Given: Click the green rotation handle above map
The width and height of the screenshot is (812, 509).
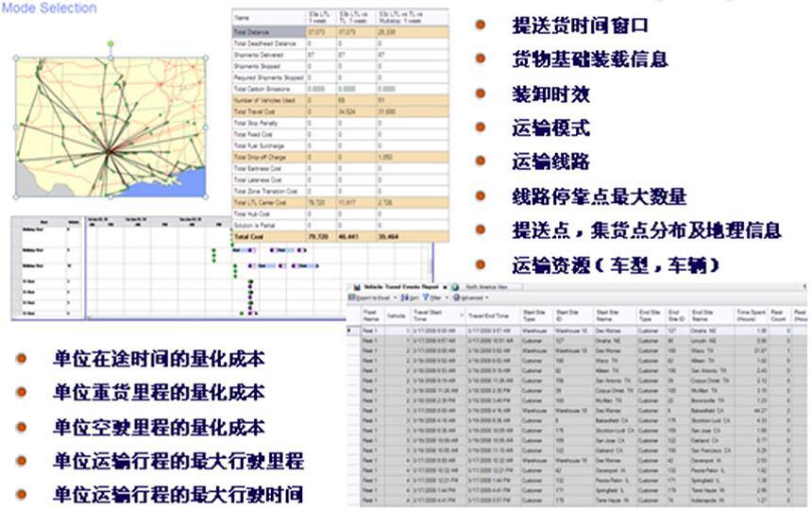Looking at the screenshot, I should pyautogui.click(x=110, y=43).
